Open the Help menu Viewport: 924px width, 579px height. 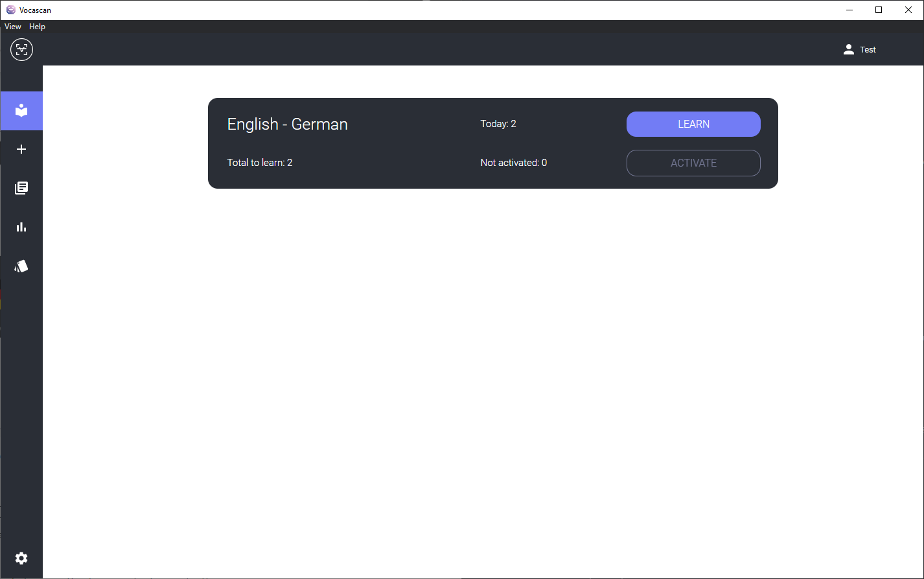pyautogui.click(x=37, y=27)
